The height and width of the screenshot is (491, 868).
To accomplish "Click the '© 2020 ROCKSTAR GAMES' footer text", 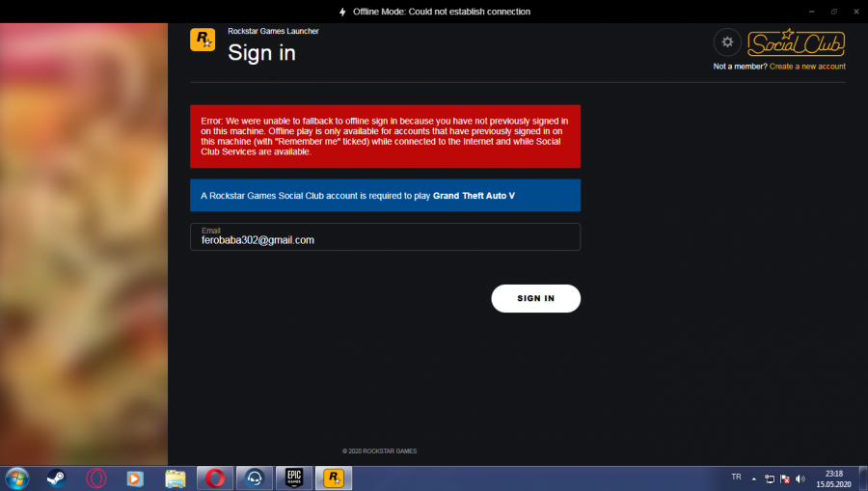I will point(380,451).
